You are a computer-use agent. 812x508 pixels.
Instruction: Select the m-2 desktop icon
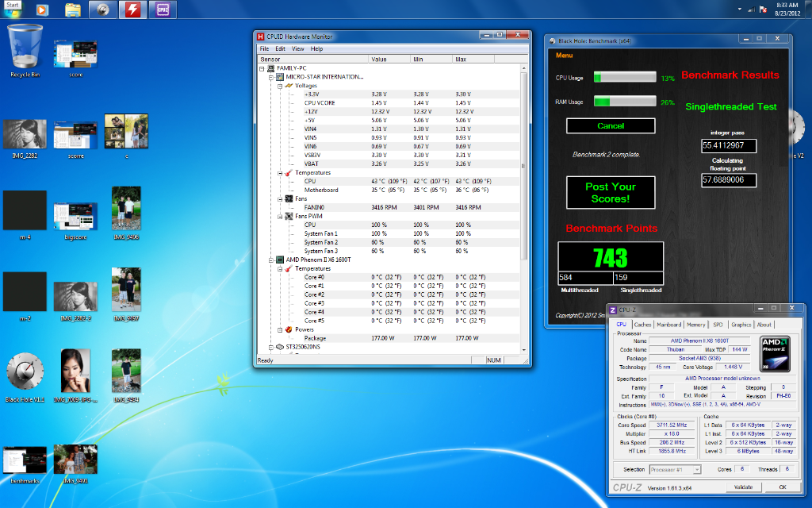[x=25, y=297]
